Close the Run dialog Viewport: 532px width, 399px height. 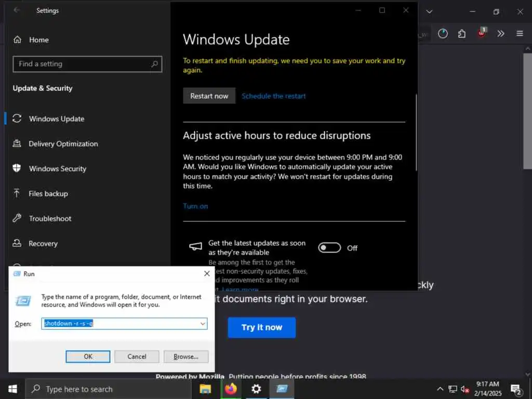(x=207, y=273)
